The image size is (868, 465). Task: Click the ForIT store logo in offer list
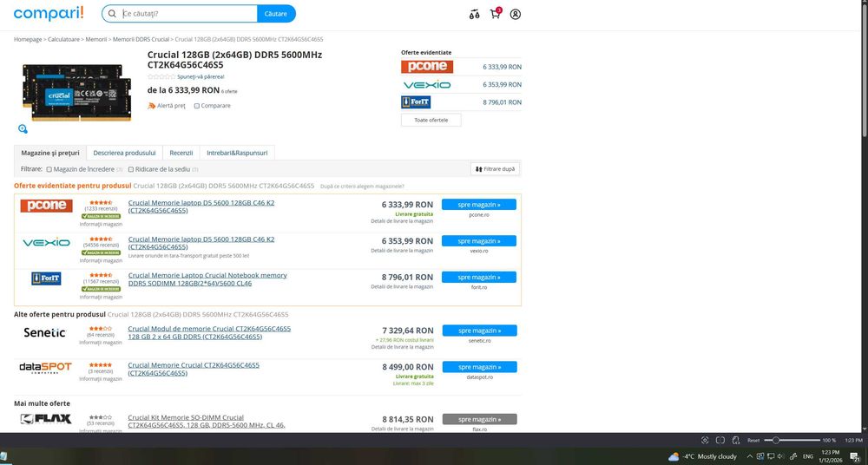point(46,278)
